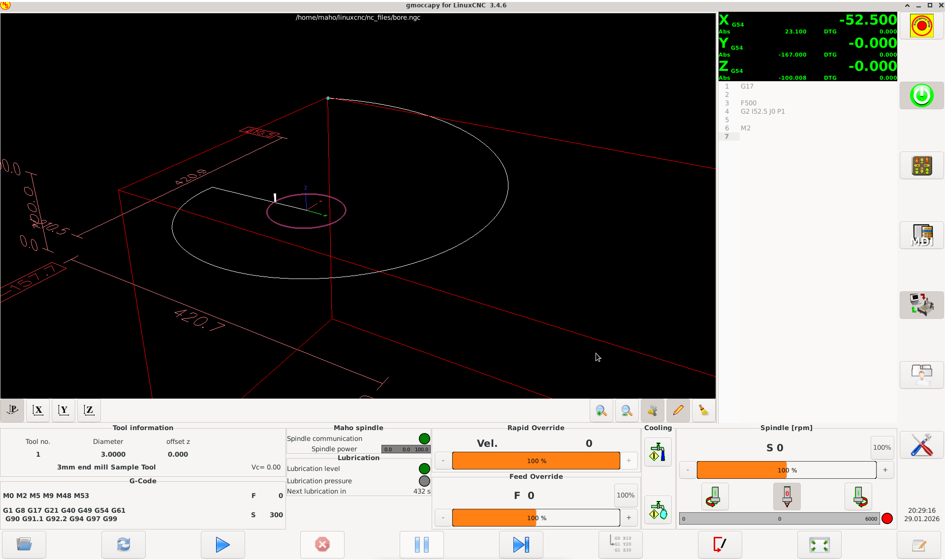
Task: Open the manual jog keypad mode
Action: [921, 165]
